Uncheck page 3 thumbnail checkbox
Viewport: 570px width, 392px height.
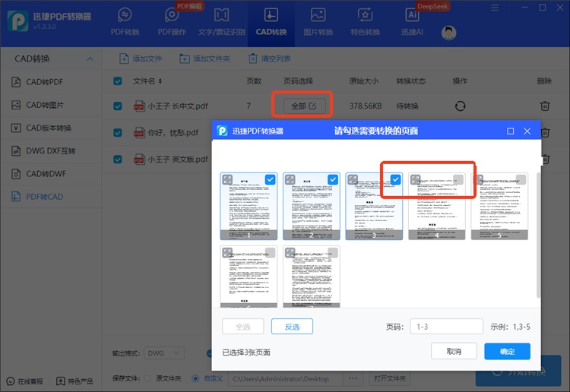click(x=395, y=179)
